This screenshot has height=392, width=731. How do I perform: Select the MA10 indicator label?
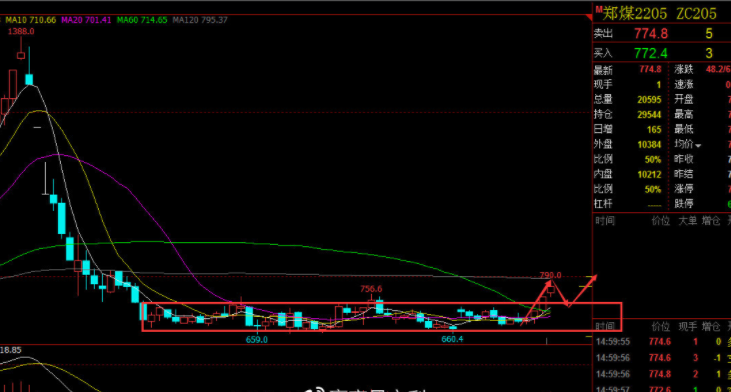coord(30,20)
